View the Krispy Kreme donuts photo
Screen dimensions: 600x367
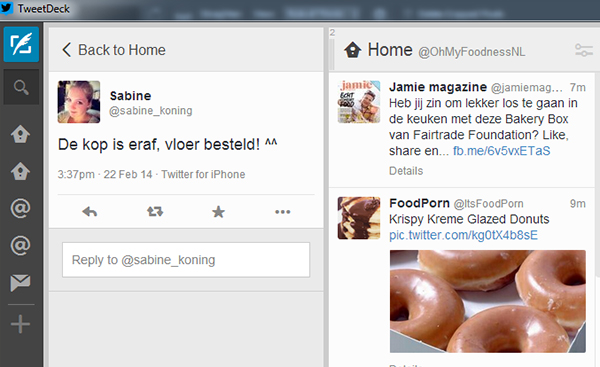click(x=488, y=301)
